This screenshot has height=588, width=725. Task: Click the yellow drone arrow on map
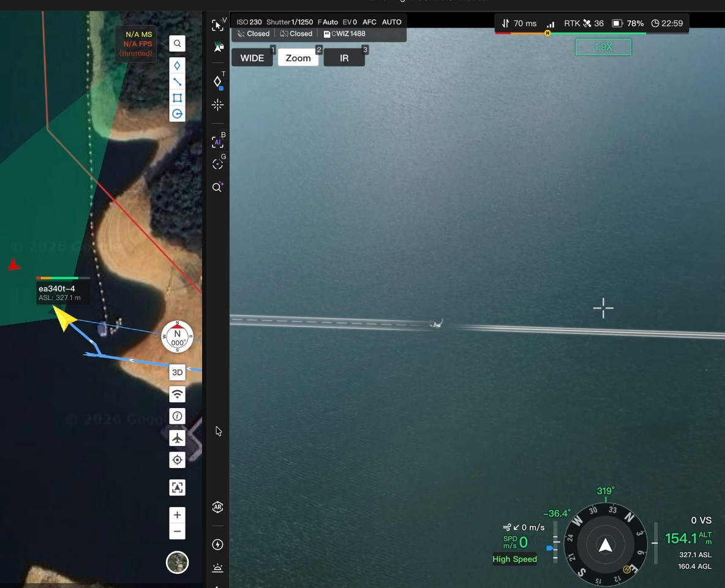(x=64, y=318)
